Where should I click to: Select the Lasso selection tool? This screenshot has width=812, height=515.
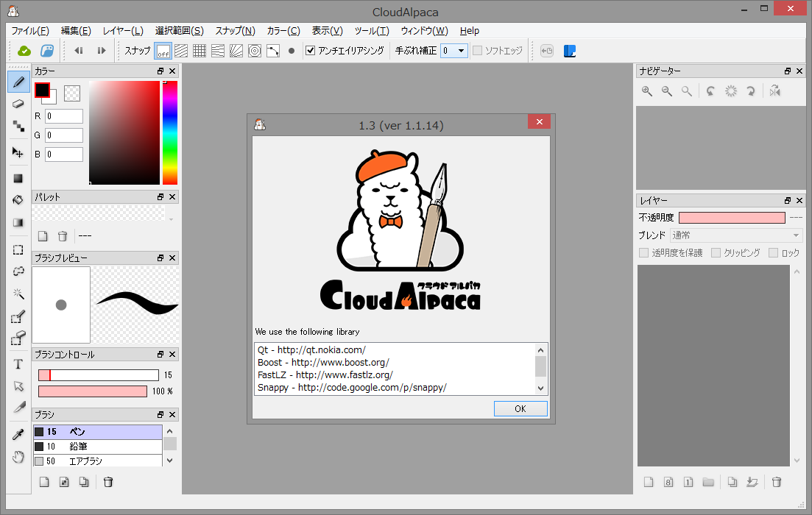(18, 271)
